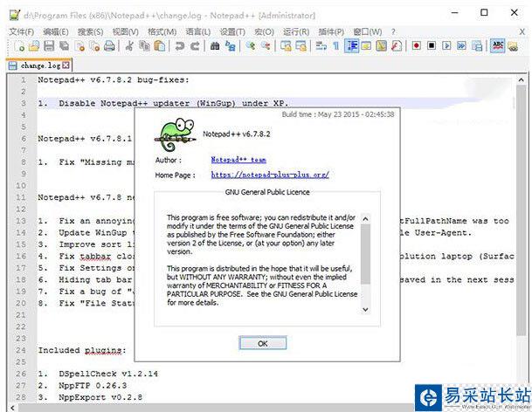Click the Stop Recording square icon
Screen dimensions: 532x412
(432, 45)
